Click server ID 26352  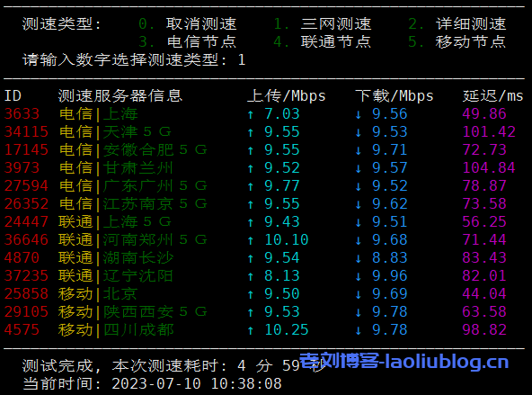[x=26, y=203]
